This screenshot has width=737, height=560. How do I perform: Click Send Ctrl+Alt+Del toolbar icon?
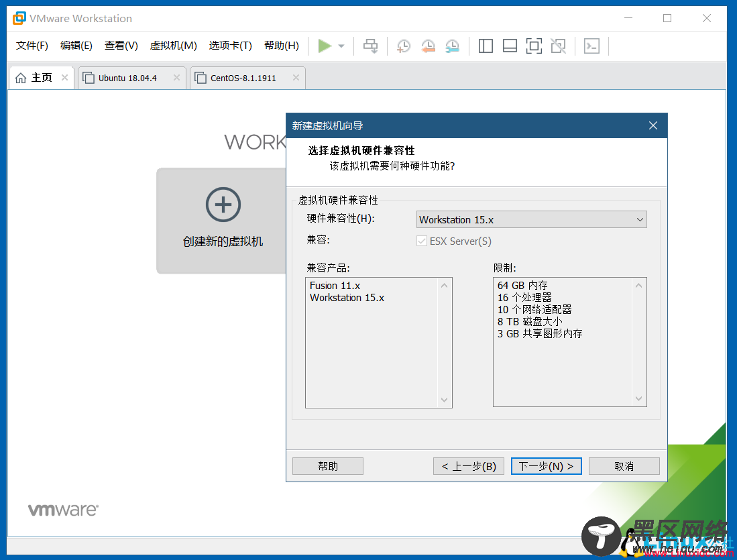click(370, 46)
